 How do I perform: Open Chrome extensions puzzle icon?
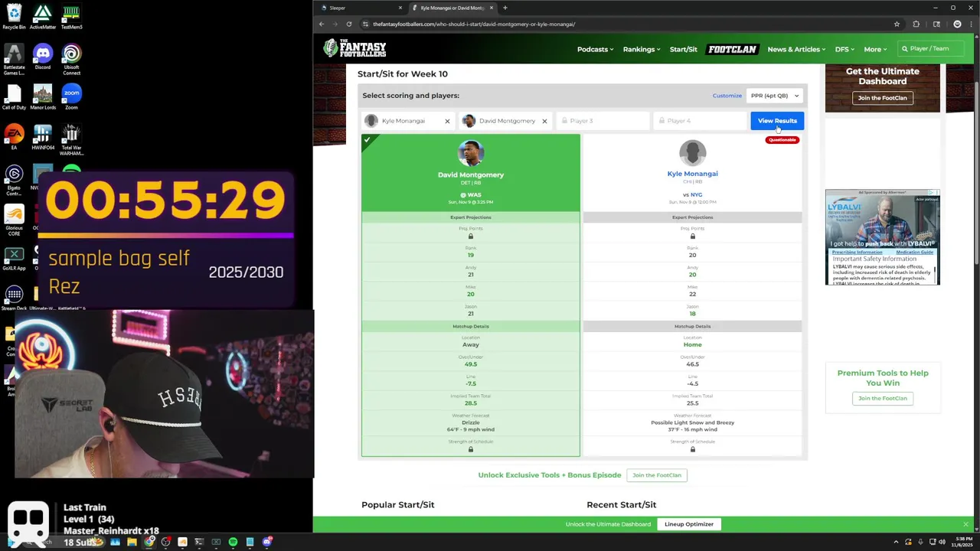coord(916,24)
